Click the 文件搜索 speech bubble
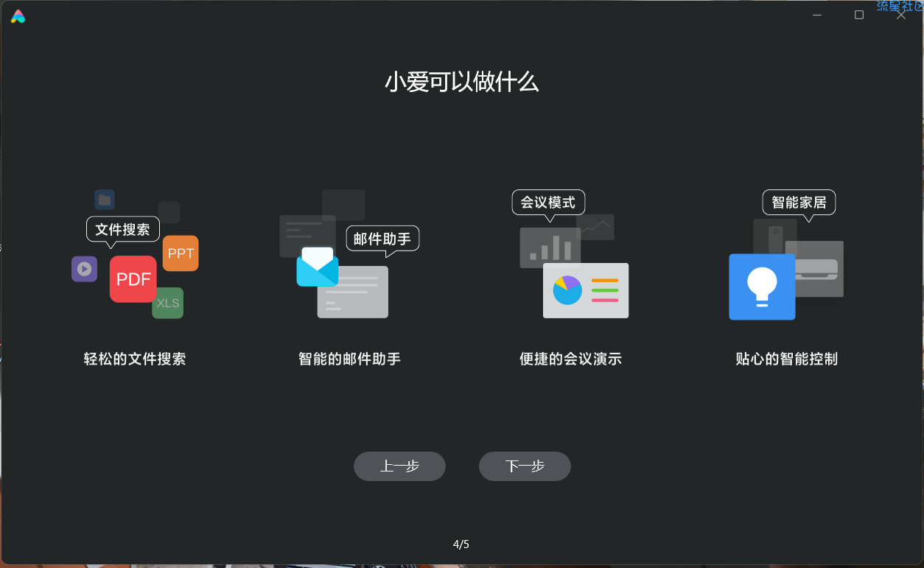This screenshot has width=924, height=568. [123, 231]
